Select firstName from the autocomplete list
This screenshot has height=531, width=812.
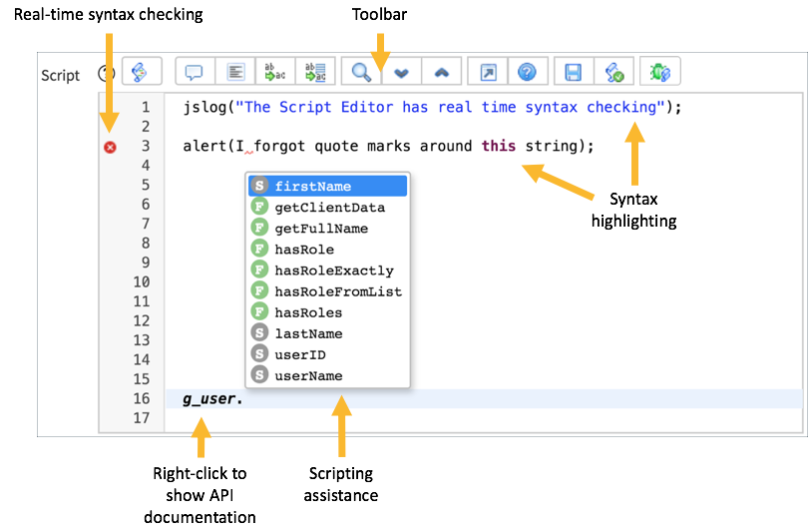pyautogui.click(x=312, y=186)
